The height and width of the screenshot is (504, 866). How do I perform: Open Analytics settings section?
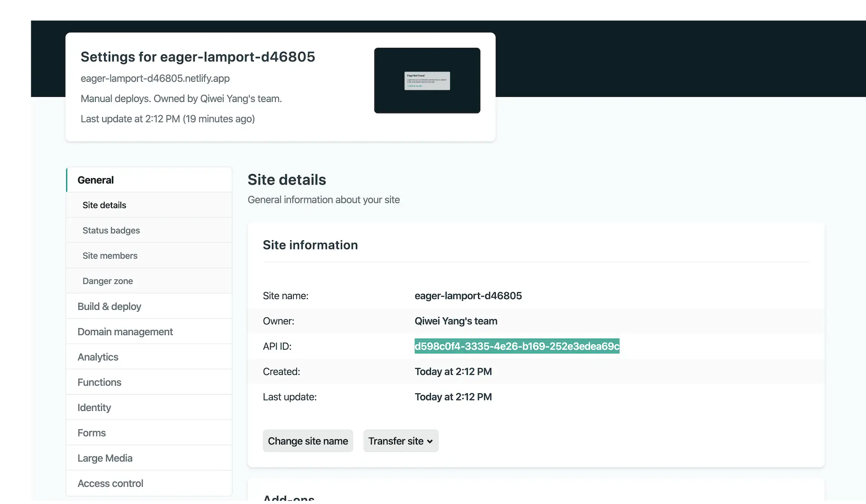98,357
